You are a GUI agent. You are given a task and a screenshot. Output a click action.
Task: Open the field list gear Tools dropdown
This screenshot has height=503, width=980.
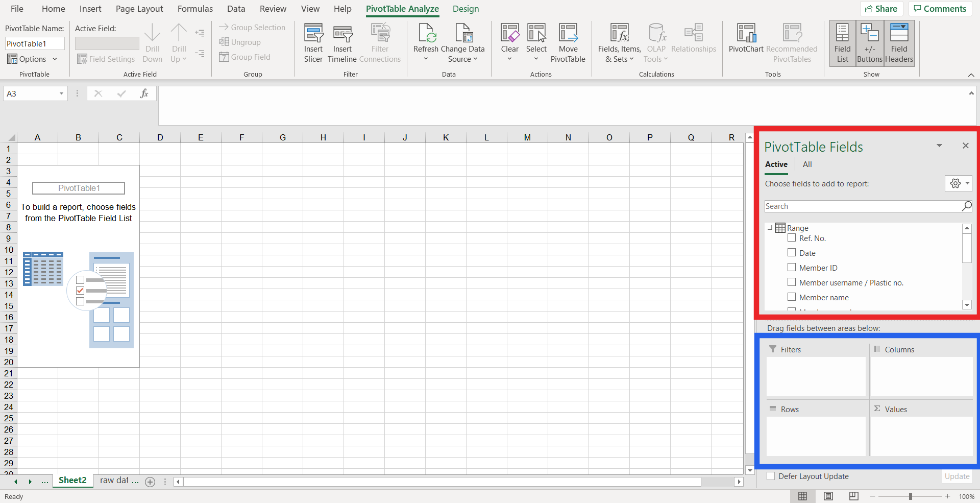[958, 183]
